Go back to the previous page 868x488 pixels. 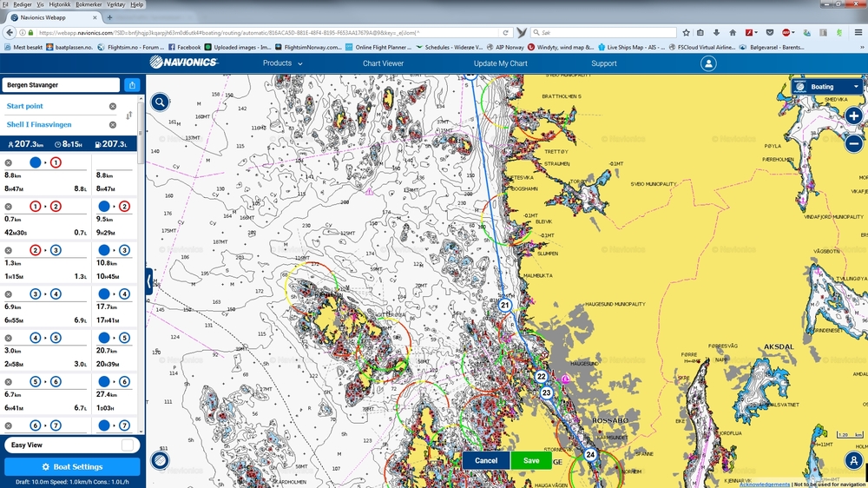coord(10,33)
